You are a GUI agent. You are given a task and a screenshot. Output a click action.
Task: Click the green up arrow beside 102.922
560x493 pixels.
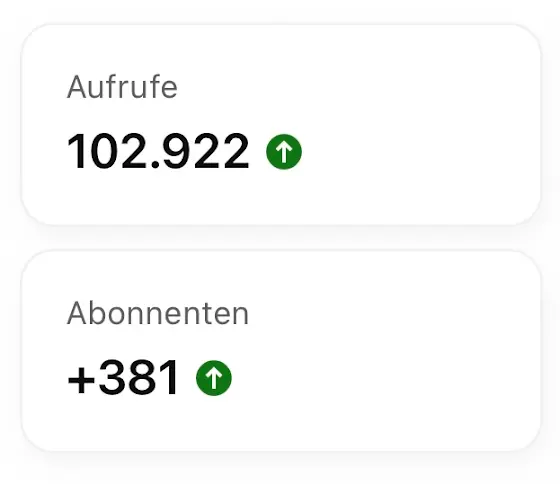[284, 152]
